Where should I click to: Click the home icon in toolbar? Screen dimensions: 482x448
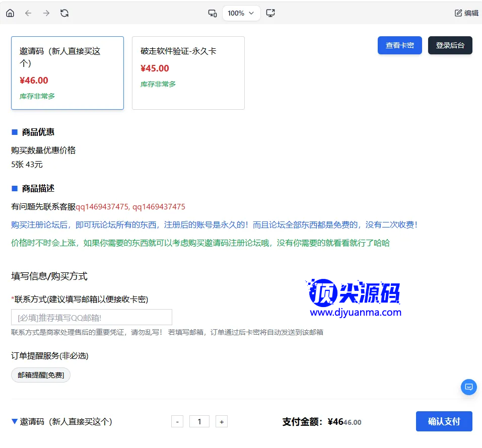point(10,13)
